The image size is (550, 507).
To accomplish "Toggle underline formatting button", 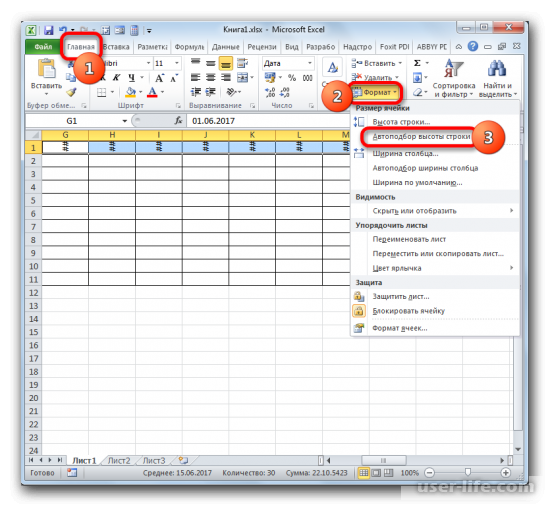I will (x=132, y=78).
